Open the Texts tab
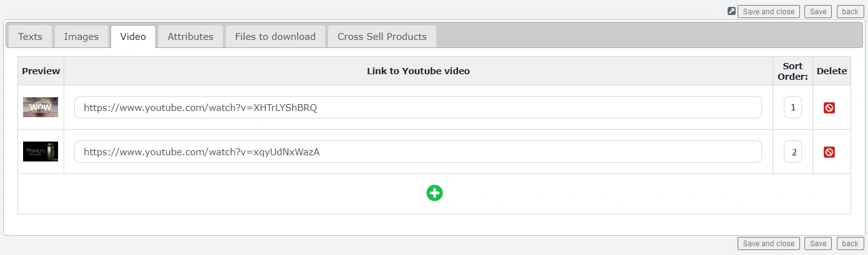 (30, 37)
